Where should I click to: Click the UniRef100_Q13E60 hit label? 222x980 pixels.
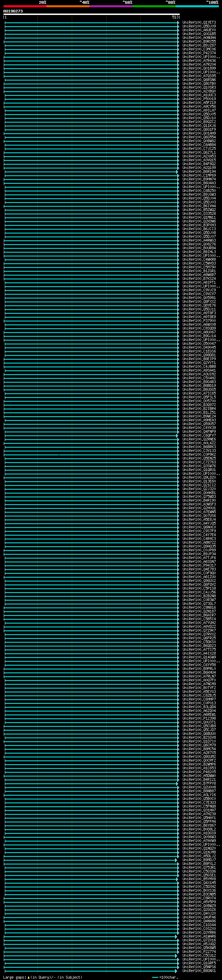coord(199,481)
